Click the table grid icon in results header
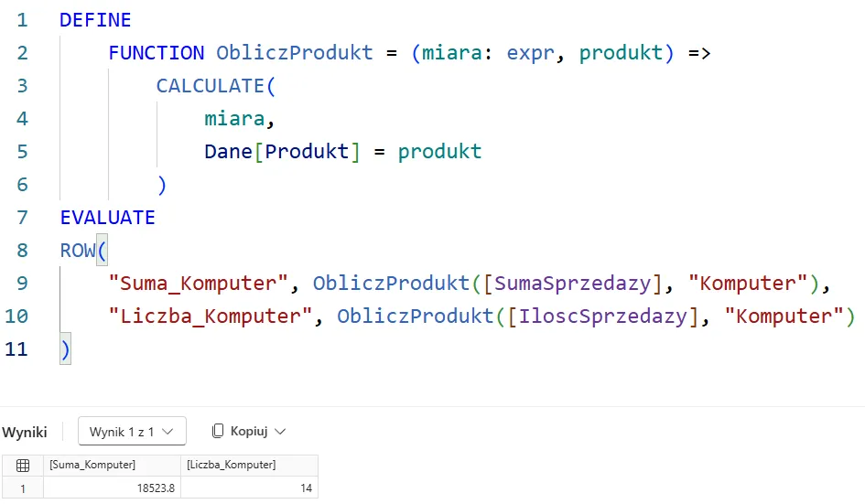865x504 pixels. (x=23, y=465)
